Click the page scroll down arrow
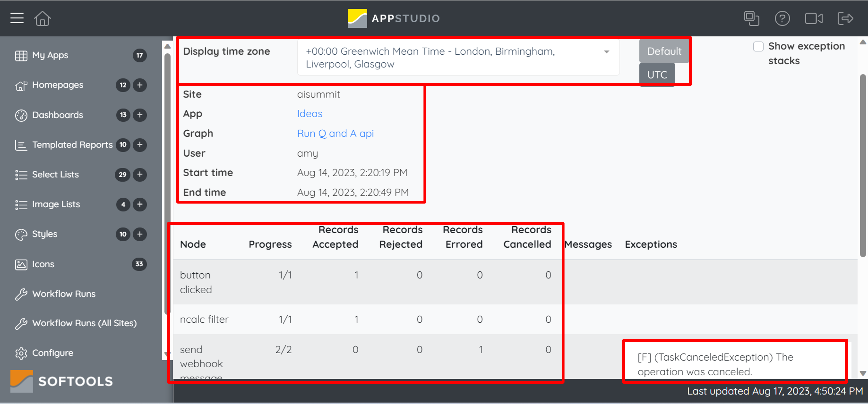Image resolution: width=868 pixels, height=404 pixels. click(x=863, y=373)
